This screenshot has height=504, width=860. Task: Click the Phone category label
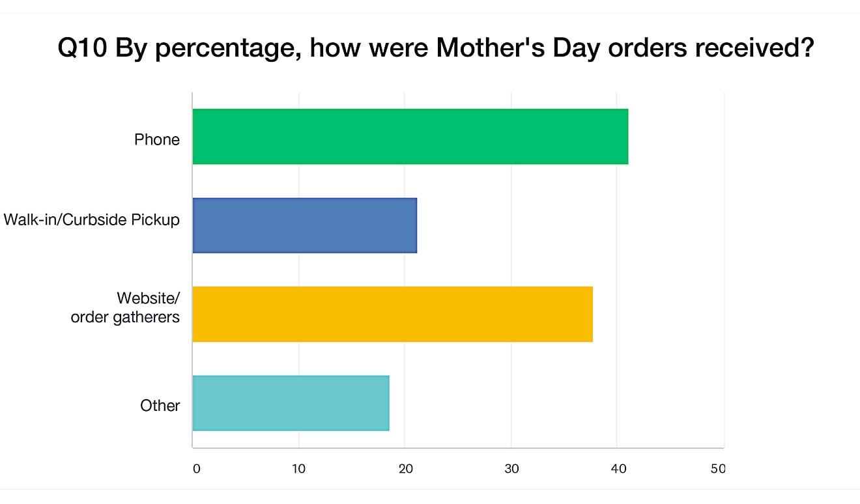point(156,139)
